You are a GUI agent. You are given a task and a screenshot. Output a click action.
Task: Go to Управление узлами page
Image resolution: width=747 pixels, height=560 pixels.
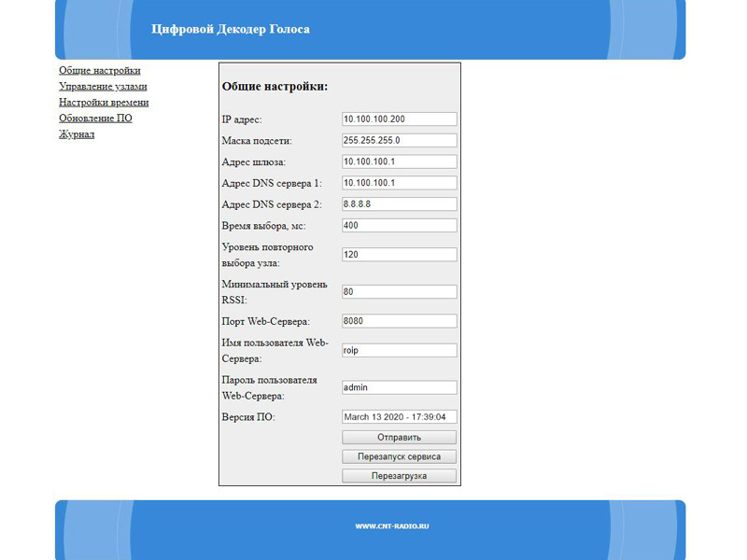103,86
